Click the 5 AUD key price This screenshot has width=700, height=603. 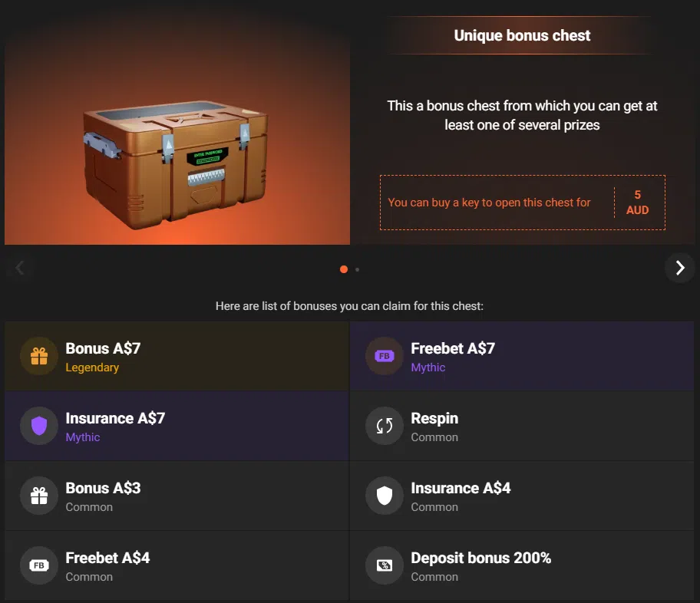[x=637, y=203]
